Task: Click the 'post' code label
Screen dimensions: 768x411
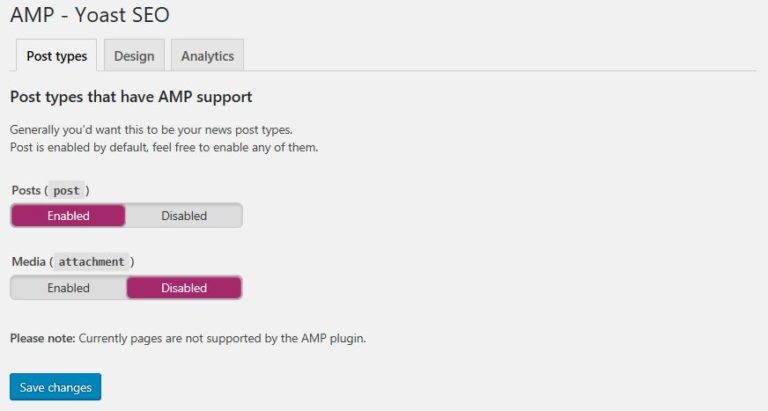Action: pyautogui.click(x=66, y=190)
